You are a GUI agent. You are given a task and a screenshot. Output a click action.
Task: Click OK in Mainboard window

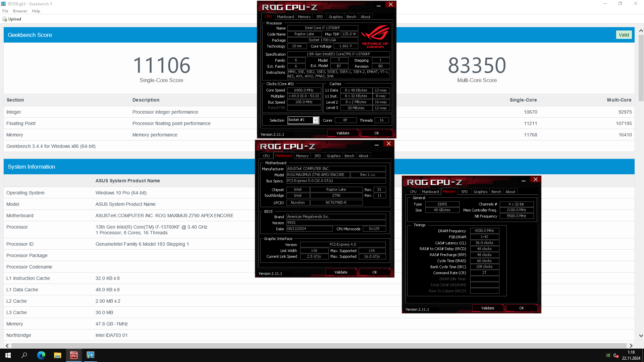tap(375, 272)
